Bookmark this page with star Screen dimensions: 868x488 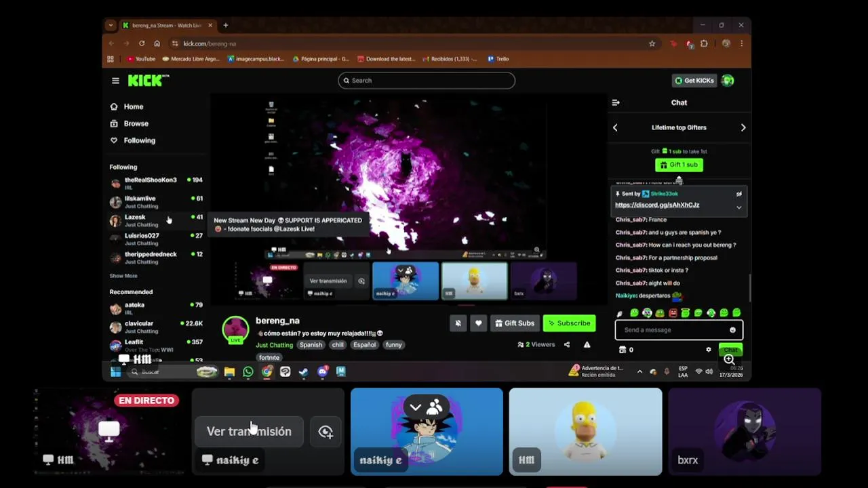(x=652, y=43)
